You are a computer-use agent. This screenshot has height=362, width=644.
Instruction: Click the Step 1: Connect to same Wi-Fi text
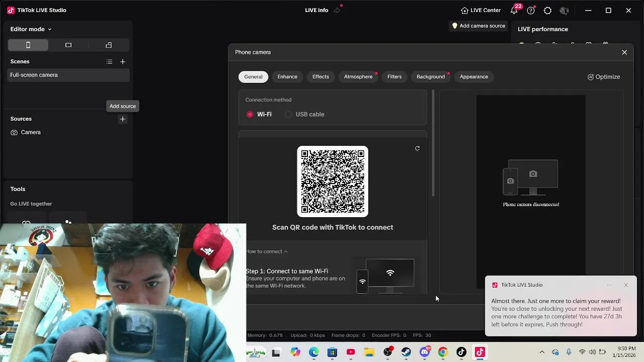pos(287,271)
